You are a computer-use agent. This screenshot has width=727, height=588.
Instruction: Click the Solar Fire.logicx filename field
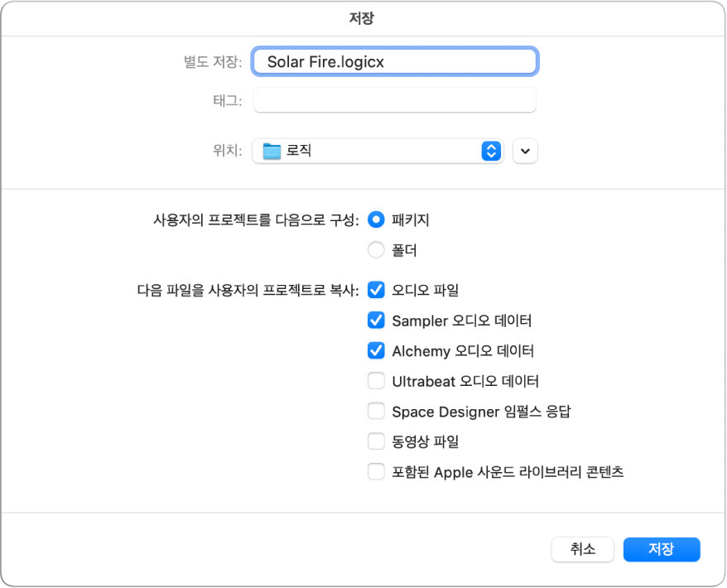pyautogui.click(x=396, y=61)
